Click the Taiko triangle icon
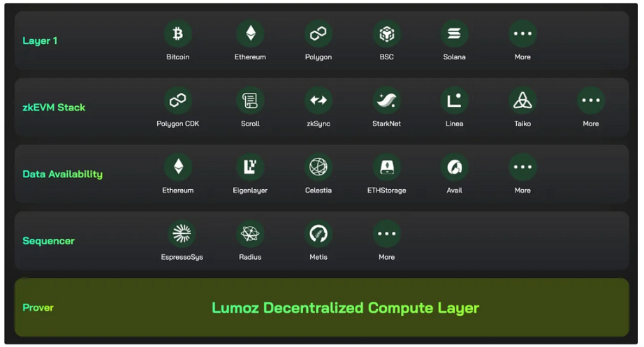Viewport: 644px width, 347px height. click(x=522, y=101)
